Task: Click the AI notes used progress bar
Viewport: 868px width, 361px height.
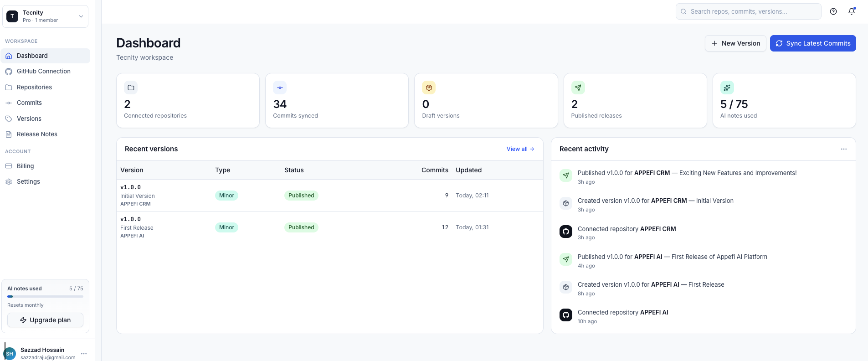Action: 45,296
